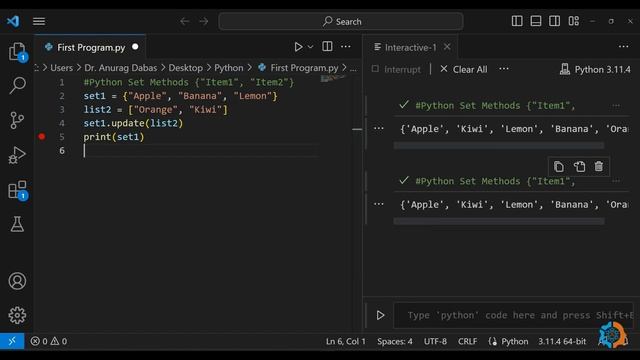640x360 pixels.
Task: Open the Testing flask view
Action: click(17, 224)
